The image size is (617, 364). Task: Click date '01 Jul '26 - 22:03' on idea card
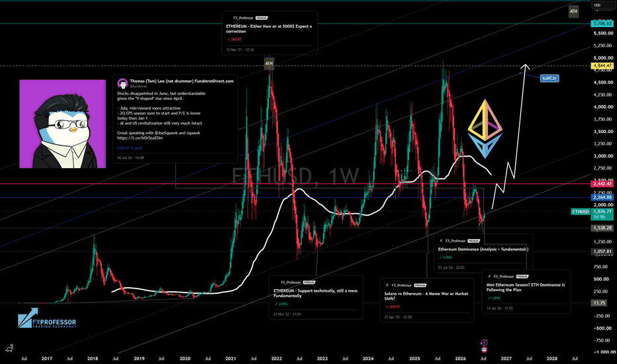click(451, 267)
